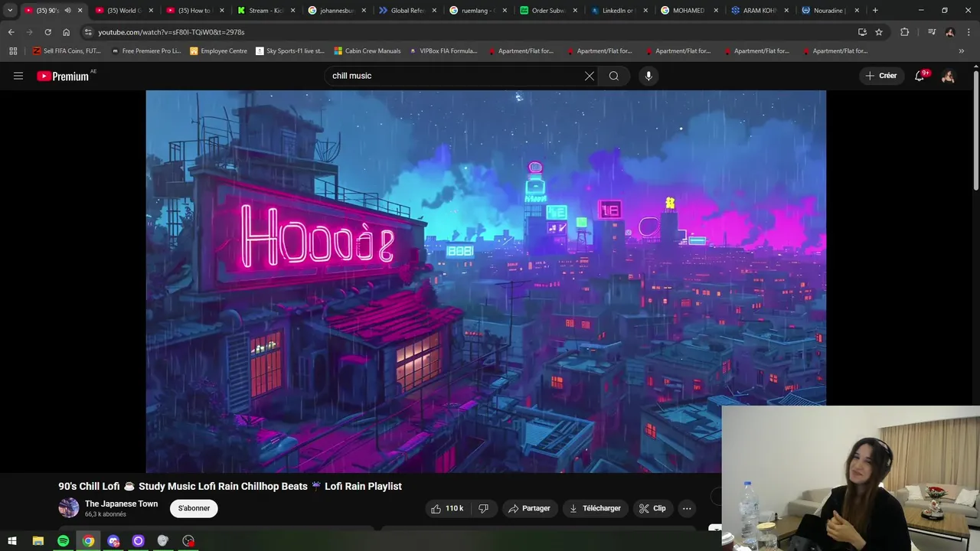Viewport: 980px width, 551px height.
Task: Open VIPBox FIA Formula bookmark
Action: pos(443,51)
